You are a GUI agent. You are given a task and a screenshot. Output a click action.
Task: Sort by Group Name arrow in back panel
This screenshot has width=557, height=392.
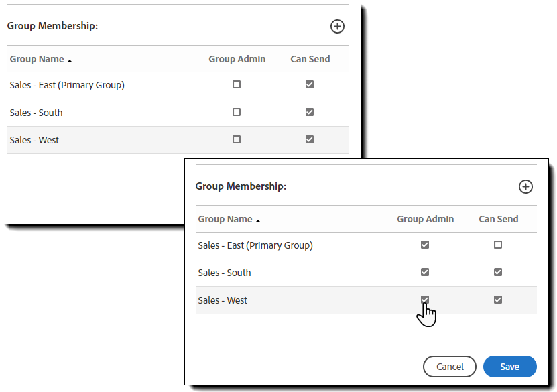pyautogui.click(x=70, y=60)
